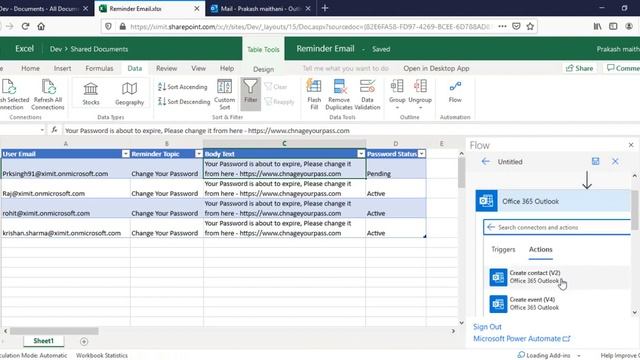Switch to the Mail - Prakash maithani browser tab
640x360 pixels.
point(260,8)
